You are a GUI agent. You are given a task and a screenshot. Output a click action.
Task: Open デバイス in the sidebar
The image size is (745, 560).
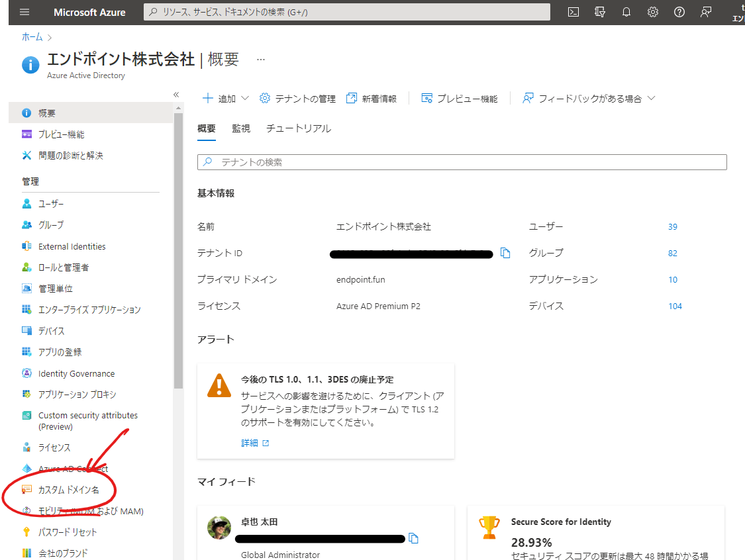(51, 330)
